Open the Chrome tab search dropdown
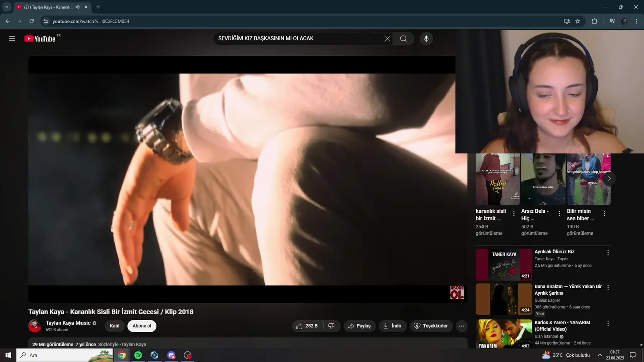 point(7,7)
